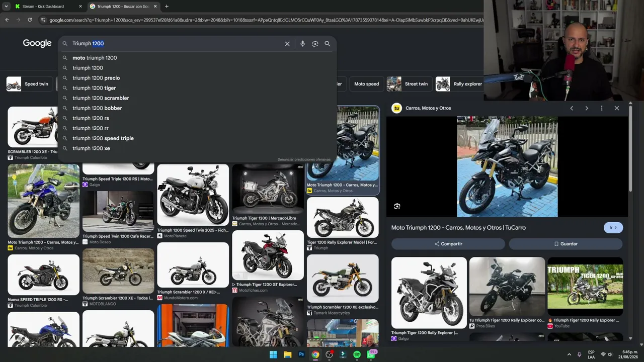Select suggestion 'triumph 1200 scrambler'
The image size is (644, 362).
pos(197,98)
